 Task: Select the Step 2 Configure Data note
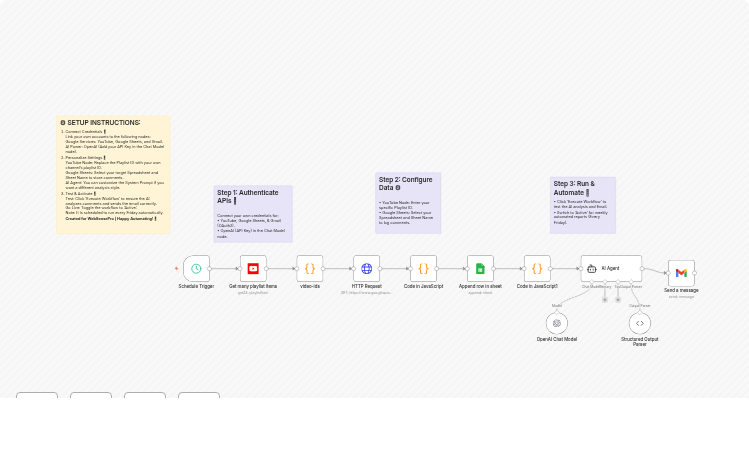click(x=408, y=202)
